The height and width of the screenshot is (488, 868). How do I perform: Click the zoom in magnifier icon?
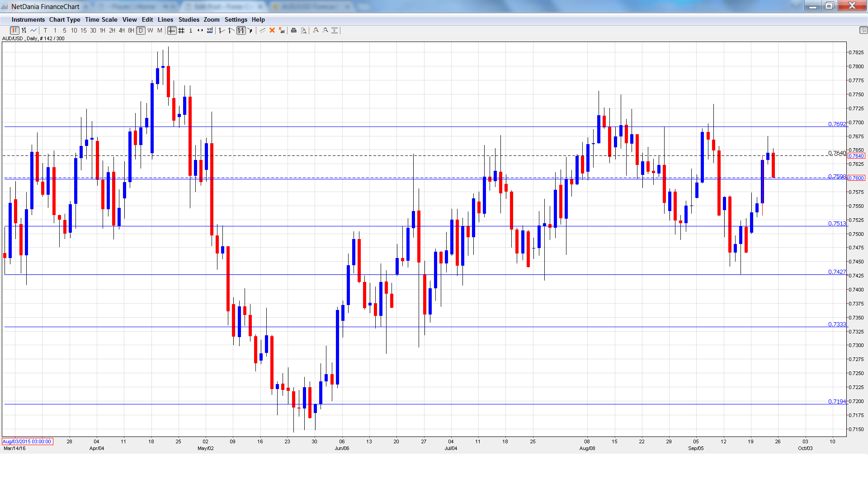click(x=316, y=30)
